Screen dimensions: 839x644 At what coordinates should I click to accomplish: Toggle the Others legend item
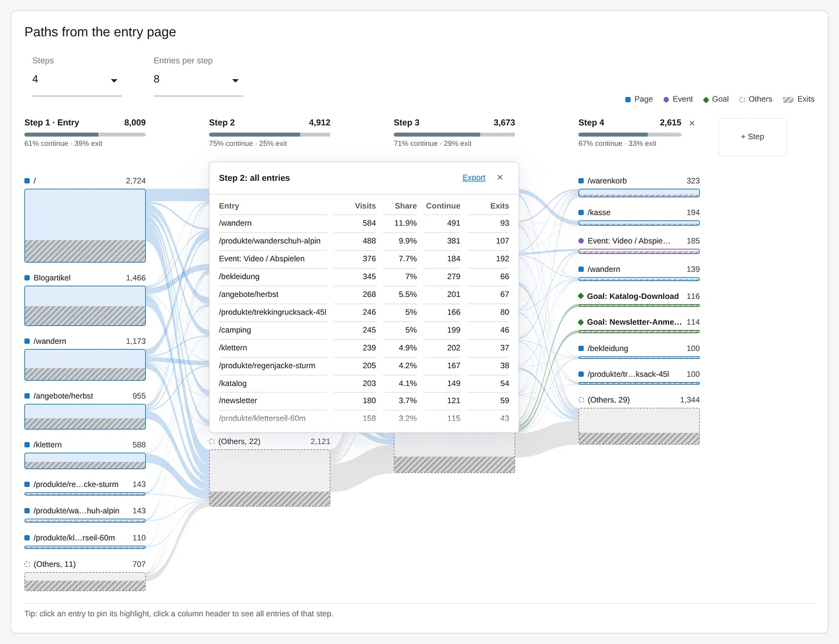[756, 99]
